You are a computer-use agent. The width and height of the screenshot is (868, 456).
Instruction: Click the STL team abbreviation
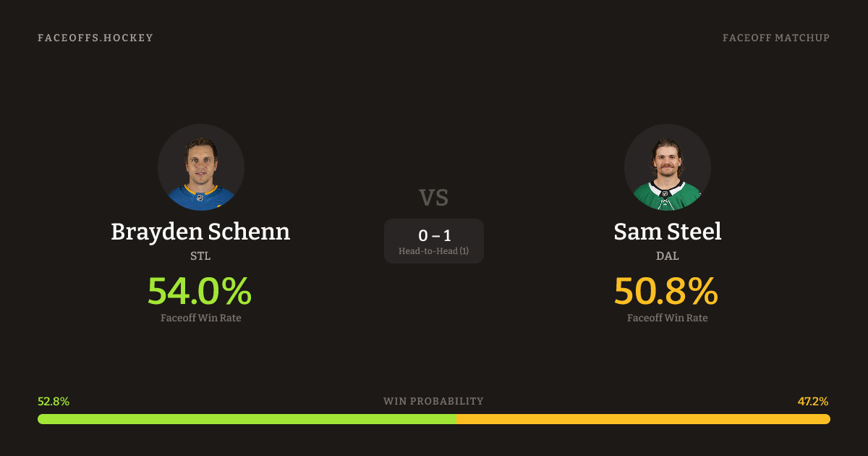point(200,256)
